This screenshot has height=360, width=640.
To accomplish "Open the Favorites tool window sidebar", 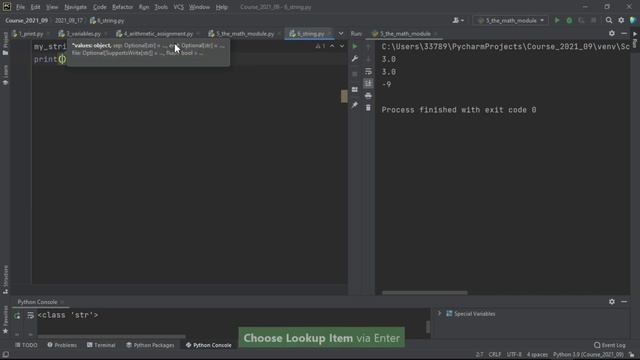I will pyautogui.click(x=5, y=320).
